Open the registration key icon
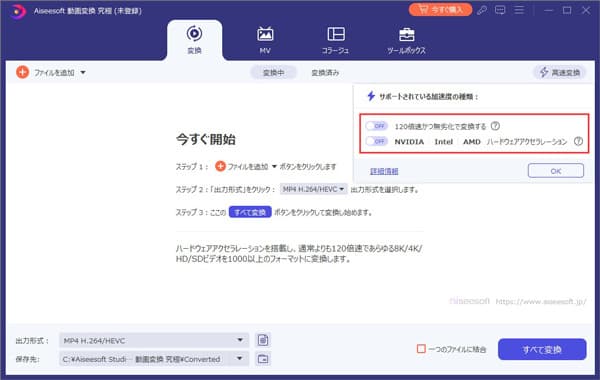Image resolution: width=600 pixels, height=380 pixels. point(482,10)
